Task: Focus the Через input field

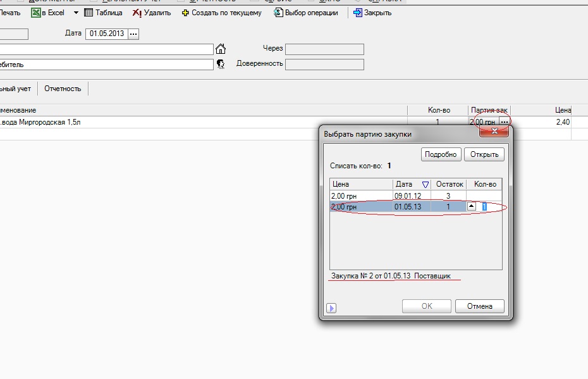Action: [324, 49]
